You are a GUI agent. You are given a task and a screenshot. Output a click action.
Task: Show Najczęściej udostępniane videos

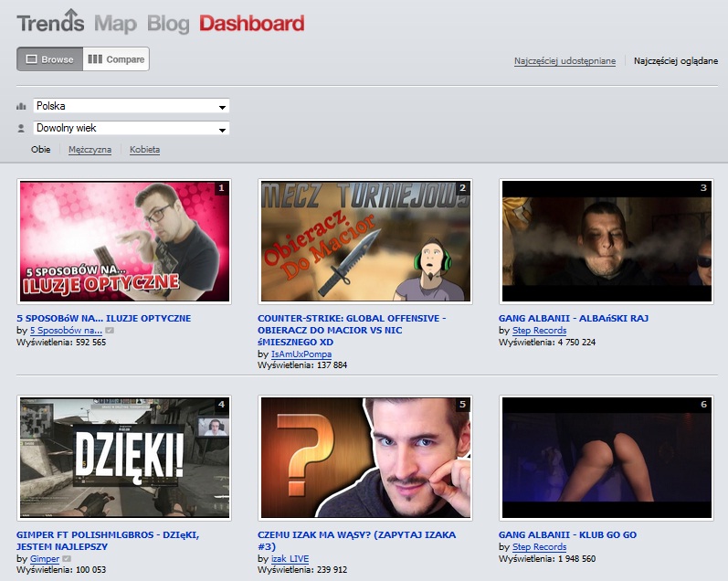564,61
